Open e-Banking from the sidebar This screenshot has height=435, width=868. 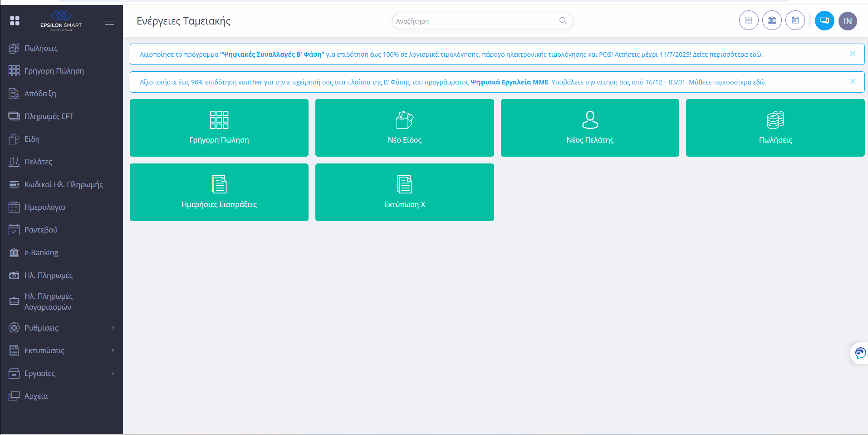point(41,252)
